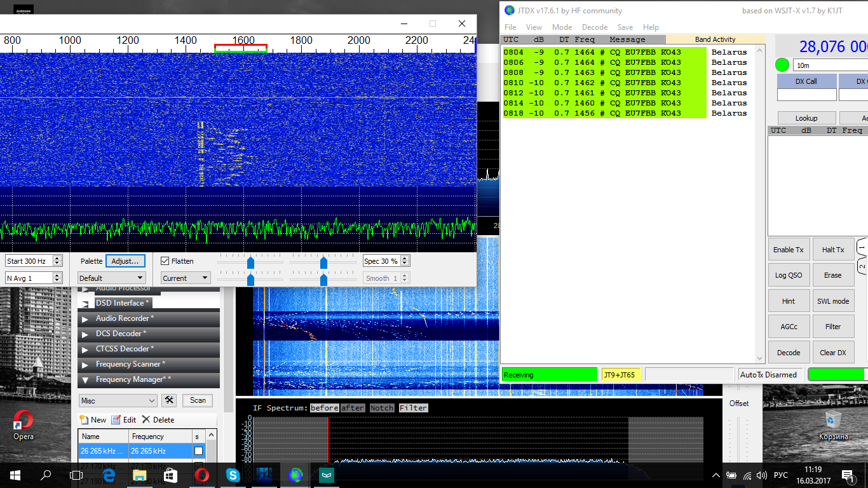
Task: Open the Default palette dropdown
Action: pos(112,278)
